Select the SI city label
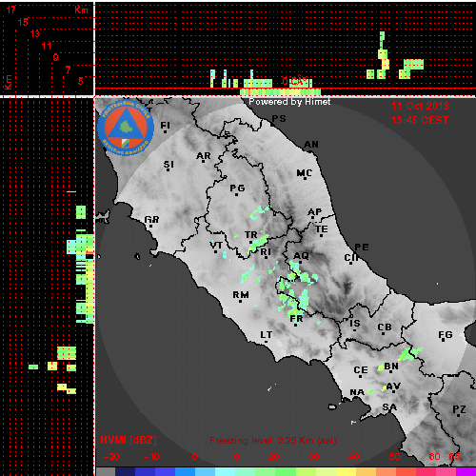 click(x=169, y=165)
